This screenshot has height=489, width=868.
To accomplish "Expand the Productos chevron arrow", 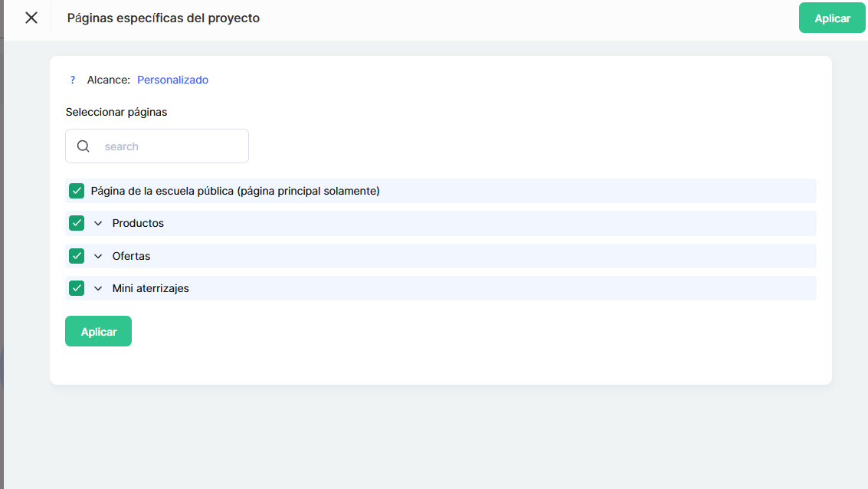I will [x=98, y=223].
